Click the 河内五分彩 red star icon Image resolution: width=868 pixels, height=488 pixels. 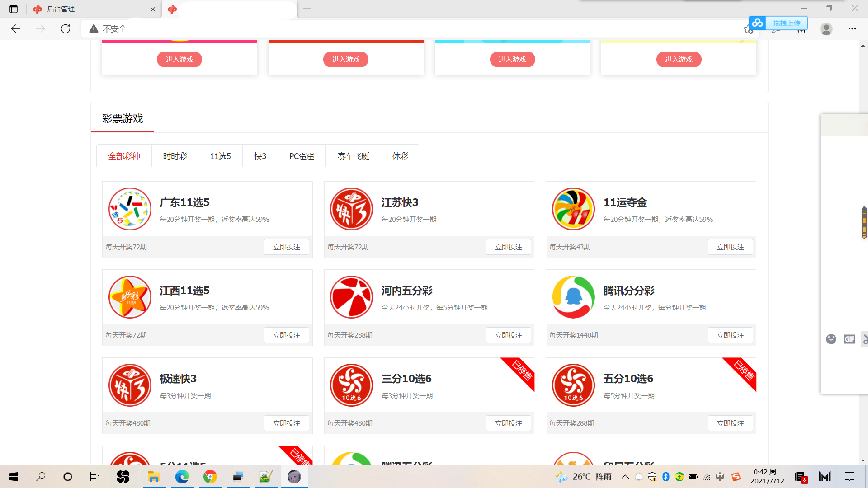click(351, 297)
